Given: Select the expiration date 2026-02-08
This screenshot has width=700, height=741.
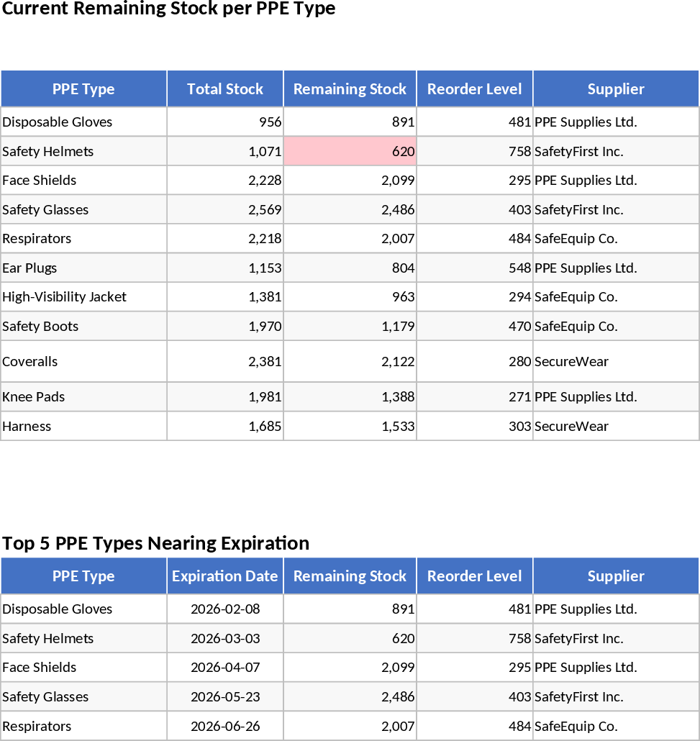Looking at the screenshot, I should (225, 609).
